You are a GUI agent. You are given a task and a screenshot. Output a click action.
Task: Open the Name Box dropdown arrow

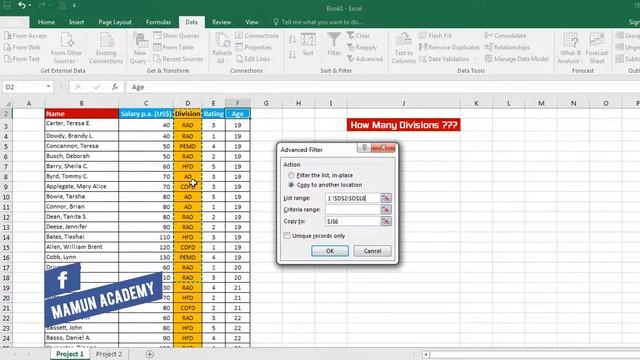[48, 87]
